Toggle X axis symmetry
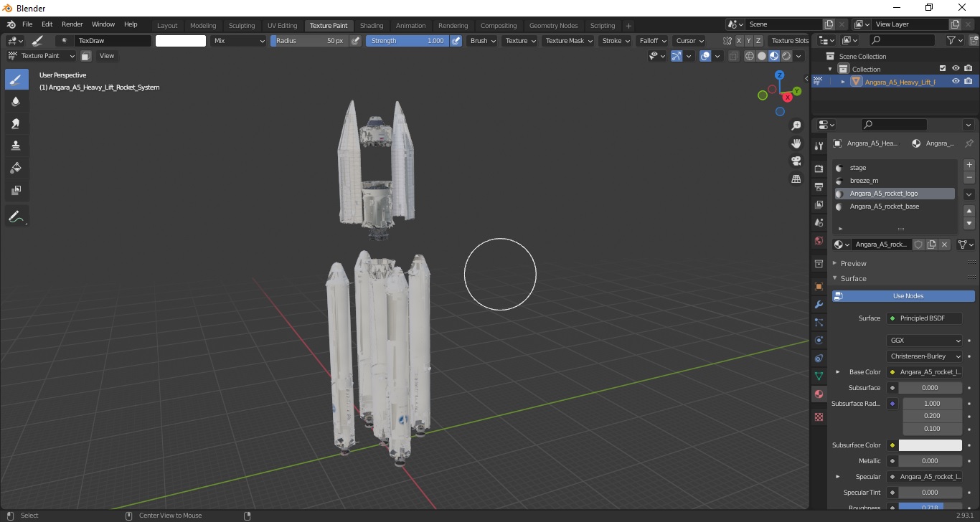The image size is (980, 522). pos(739,41)
